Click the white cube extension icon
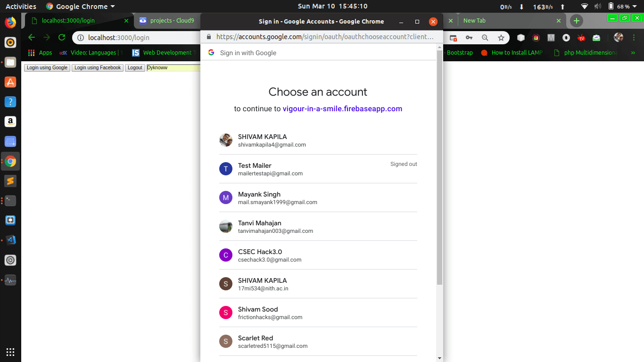644x362 pixels. (521, 38)
